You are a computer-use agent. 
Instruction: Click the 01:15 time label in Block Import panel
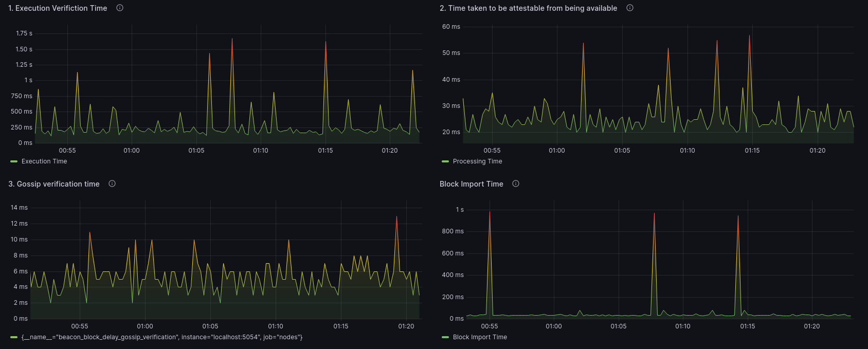[x=748, y=326]
